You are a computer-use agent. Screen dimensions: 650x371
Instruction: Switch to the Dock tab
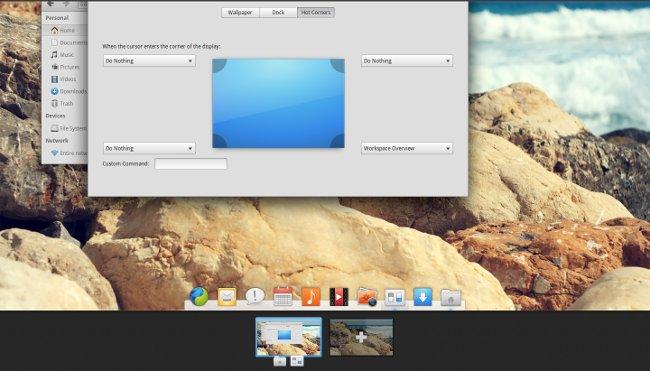tap(278, 12)
